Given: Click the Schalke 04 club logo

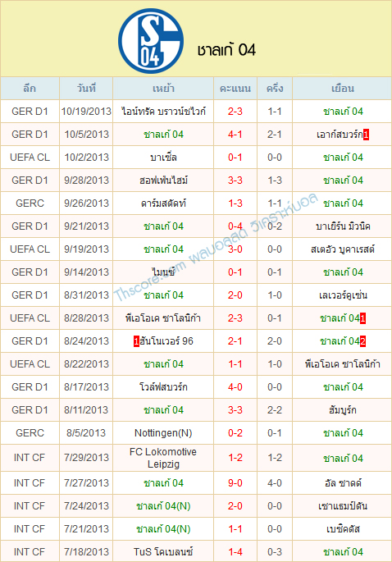Looking at the screenshot, I should [x=151, y=40].
